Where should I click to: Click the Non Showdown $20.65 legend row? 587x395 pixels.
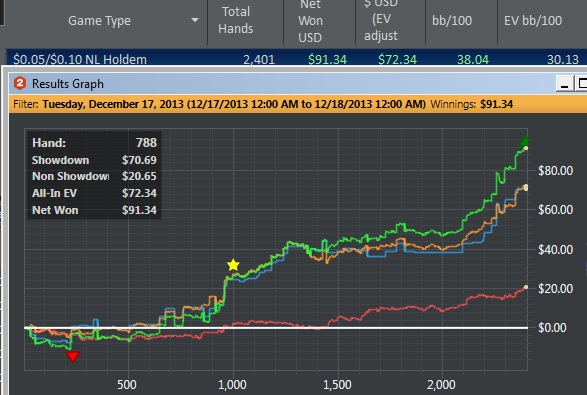click(94, 176)
